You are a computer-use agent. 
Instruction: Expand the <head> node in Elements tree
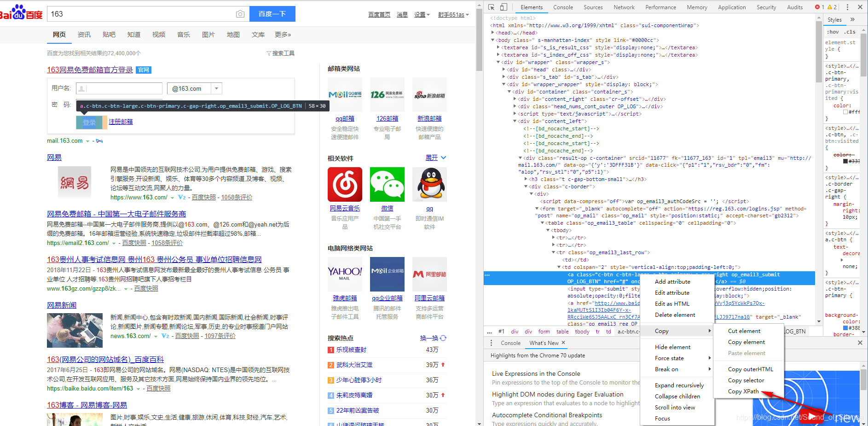tap(492, 33)
